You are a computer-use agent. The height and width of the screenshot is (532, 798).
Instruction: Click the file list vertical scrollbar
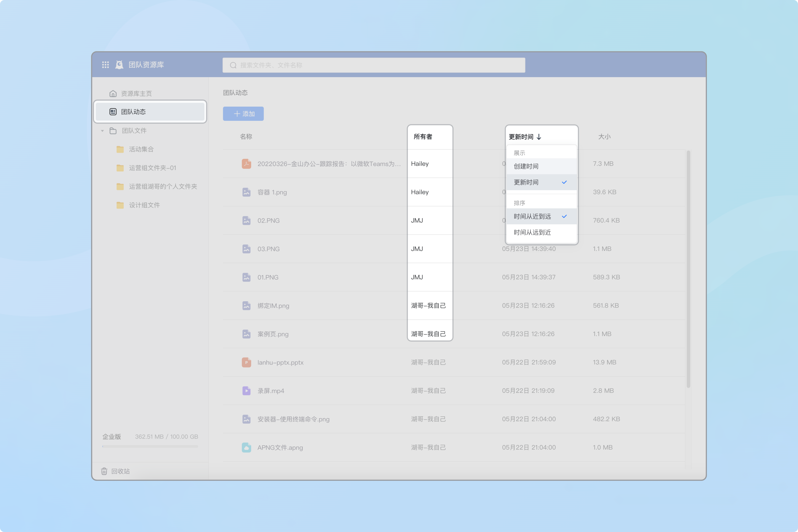click(x=688, y=269)
